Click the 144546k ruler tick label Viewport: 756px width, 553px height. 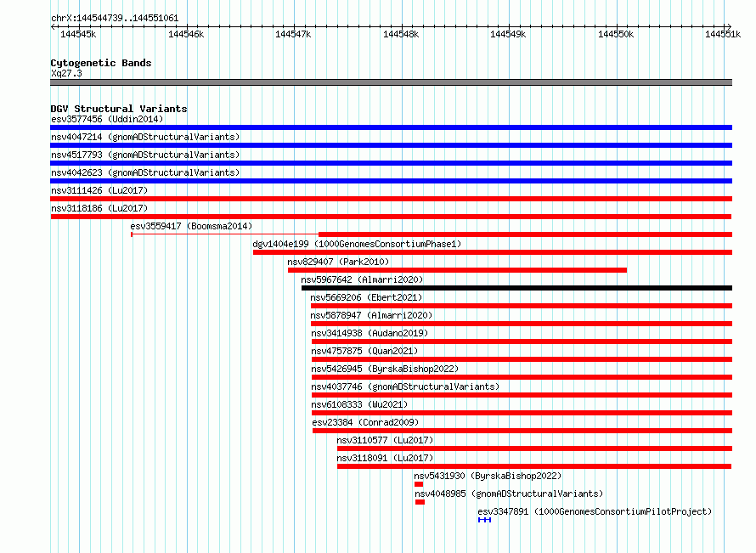point(186,34)
